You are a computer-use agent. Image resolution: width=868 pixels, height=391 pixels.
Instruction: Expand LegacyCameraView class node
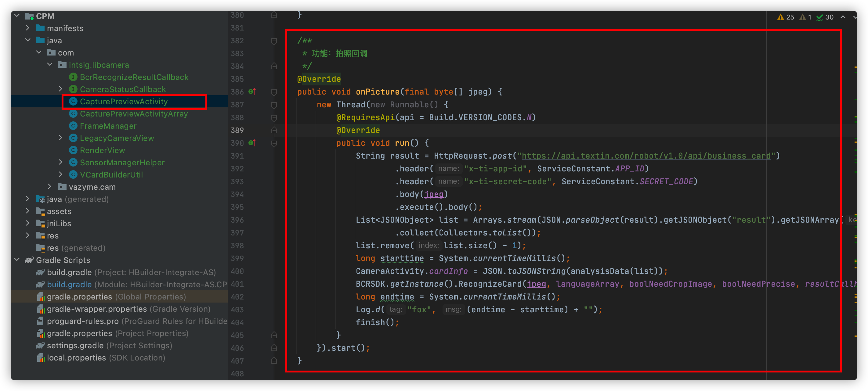click(x=61, y=138)
